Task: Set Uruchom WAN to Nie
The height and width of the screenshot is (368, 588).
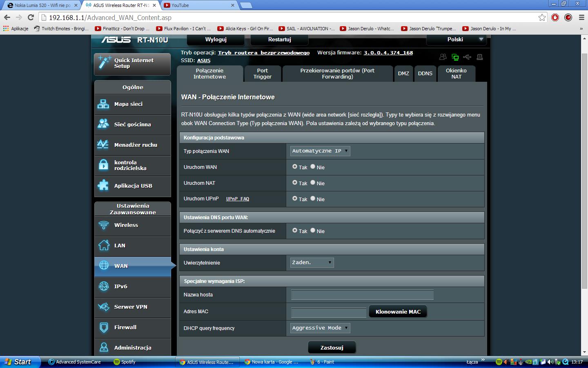Action: (313, 167)
